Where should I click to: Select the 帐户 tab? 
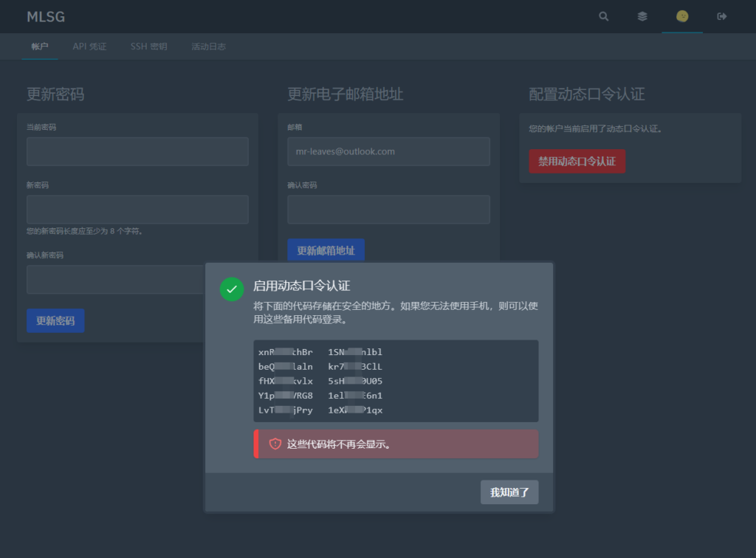click(x=39, y=45)
